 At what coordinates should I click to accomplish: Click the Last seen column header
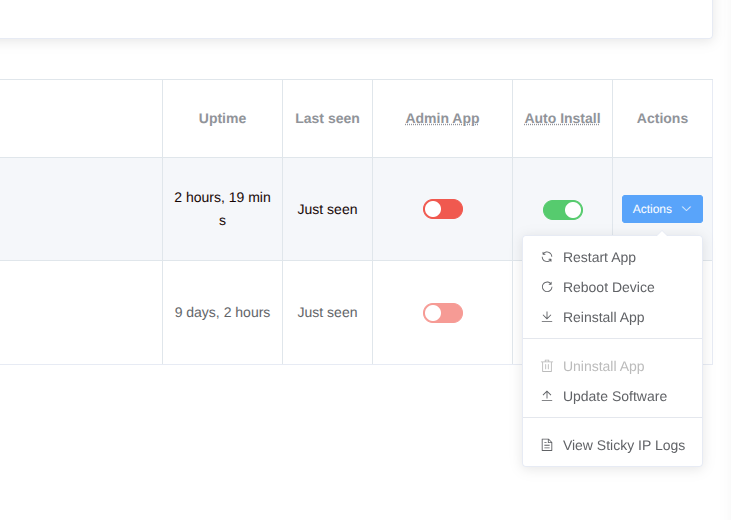(327, 118)
